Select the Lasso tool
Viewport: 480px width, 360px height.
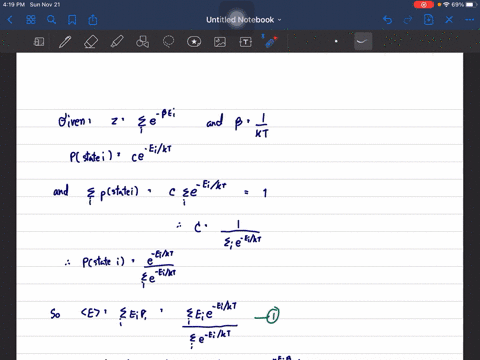168,42
